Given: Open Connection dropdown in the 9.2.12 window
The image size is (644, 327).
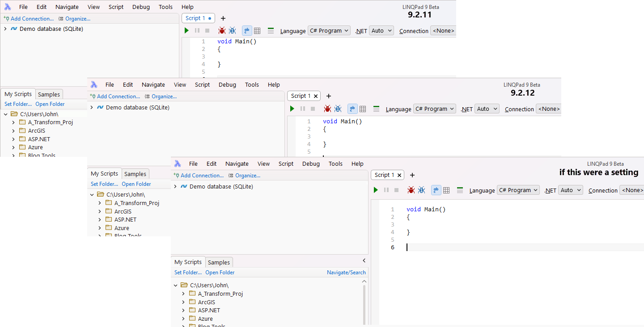Looking at the screenshot, I should [x=548, y=109].
